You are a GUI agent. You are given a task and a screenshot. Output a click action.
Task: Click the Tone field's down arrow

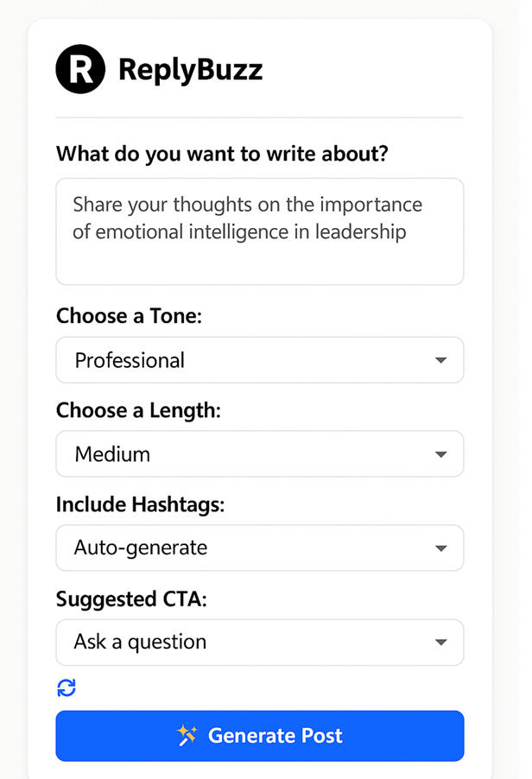click(440, 360)
